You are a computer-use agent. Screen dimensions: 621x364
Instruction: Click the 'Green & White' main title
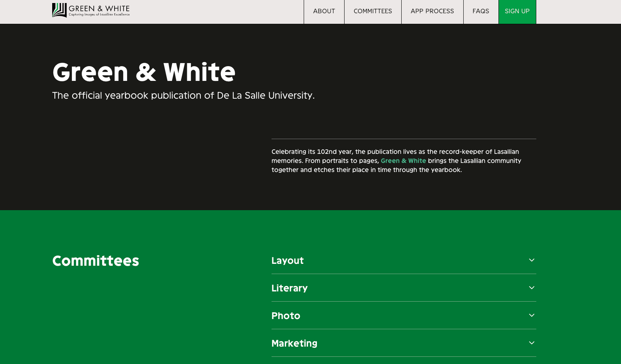pyautogui.click(x=144, y=72)
